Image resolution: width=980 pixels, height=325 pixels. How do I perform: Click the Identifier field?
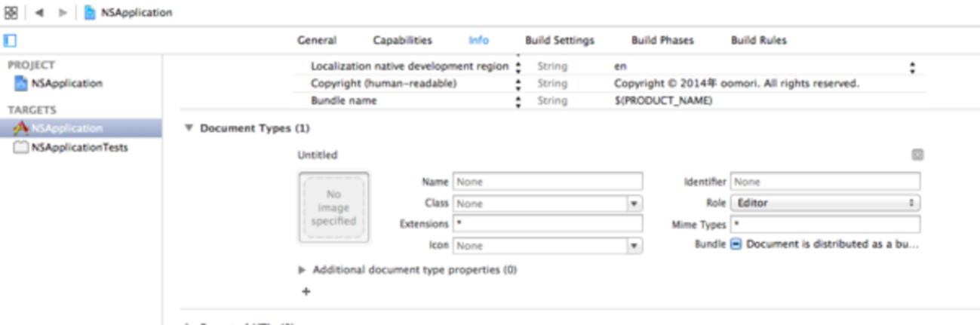coord(825,182)
